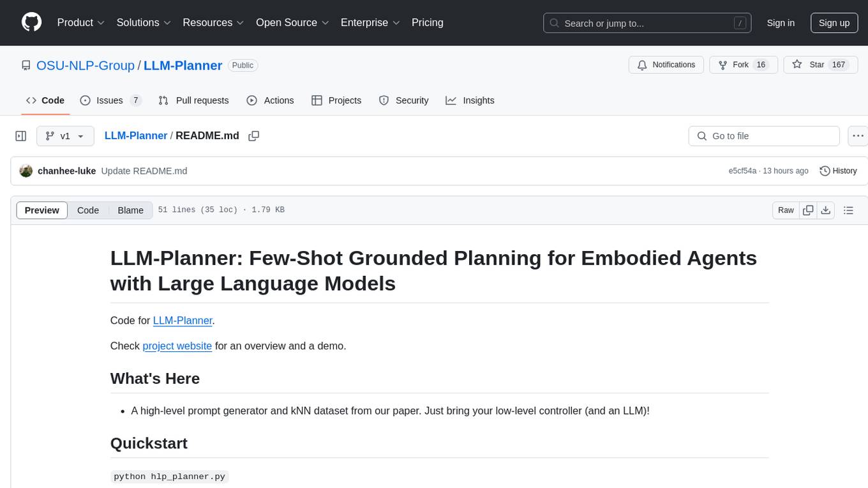Open the OSU-NLP-Group organization link
Viewport: 868px width, 488px height.
pyautogui.click(x=86, y=65)
